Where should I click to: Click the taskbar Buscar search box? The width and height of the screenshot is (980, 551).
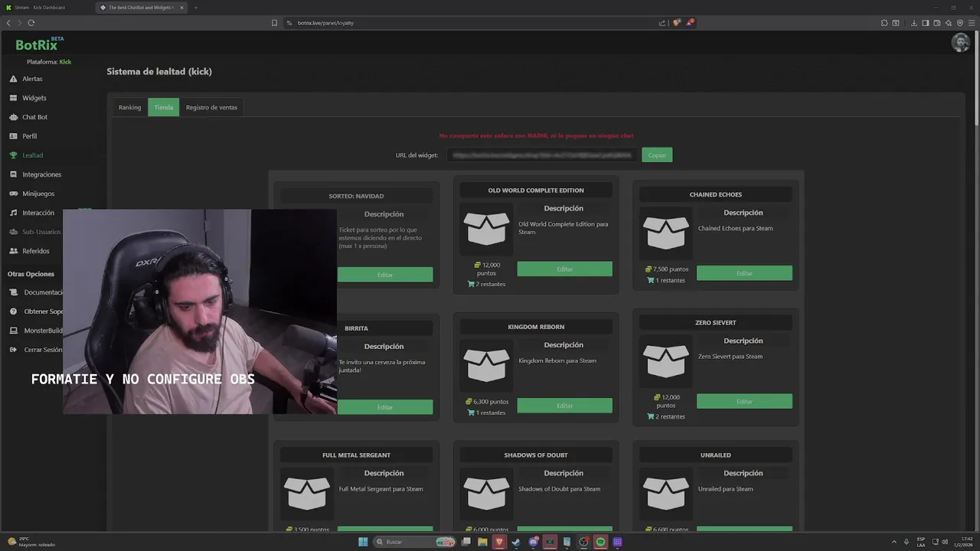click(x=414, y=542)
